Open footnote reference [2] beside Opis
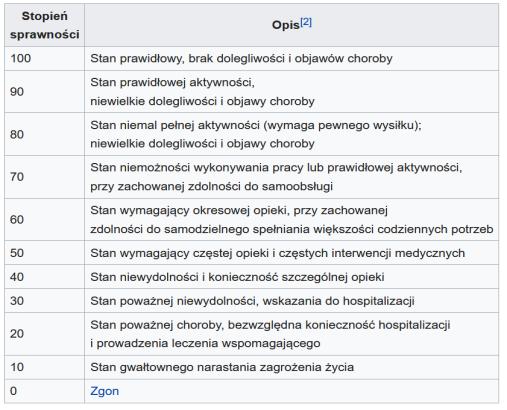 tap(306, 22)
